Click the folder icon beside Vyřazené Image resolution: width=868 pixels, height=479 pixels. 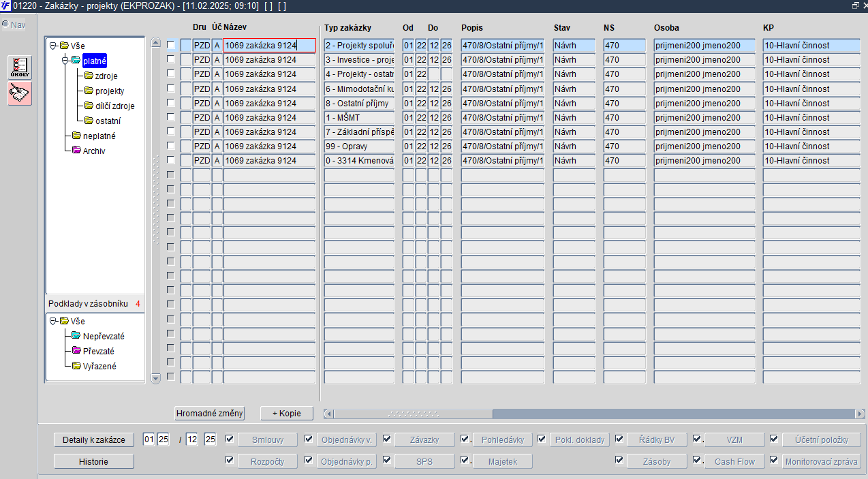pos(76,366)
